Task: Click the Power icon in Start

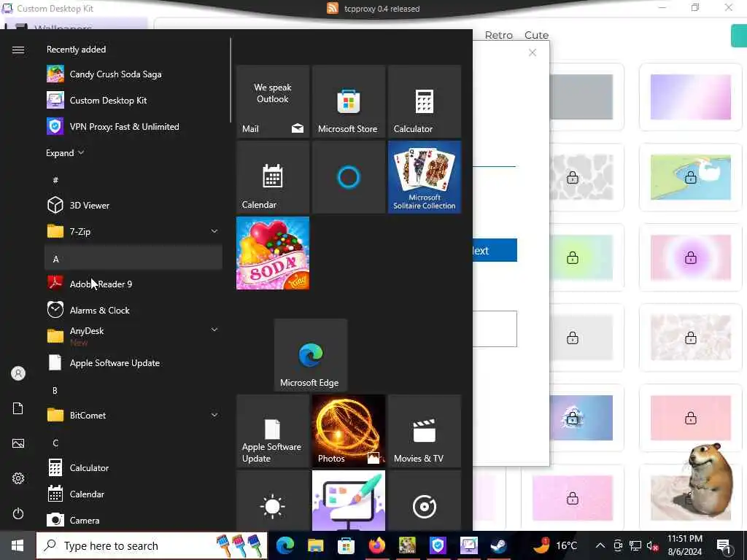Action: tap(18, 513)
